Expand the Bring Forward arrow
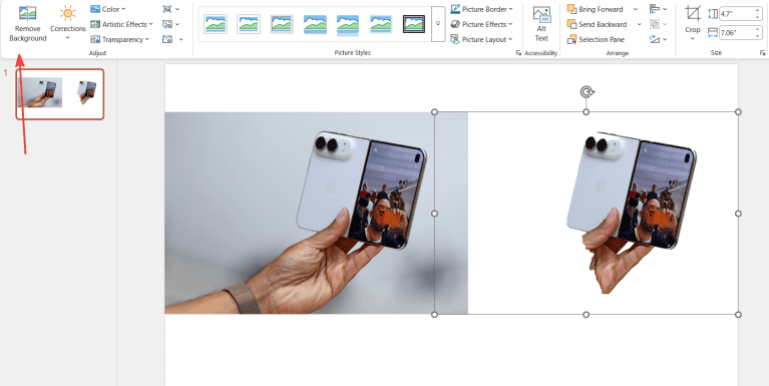The width and height of the screenshot is (769, 386). point(636,9)
